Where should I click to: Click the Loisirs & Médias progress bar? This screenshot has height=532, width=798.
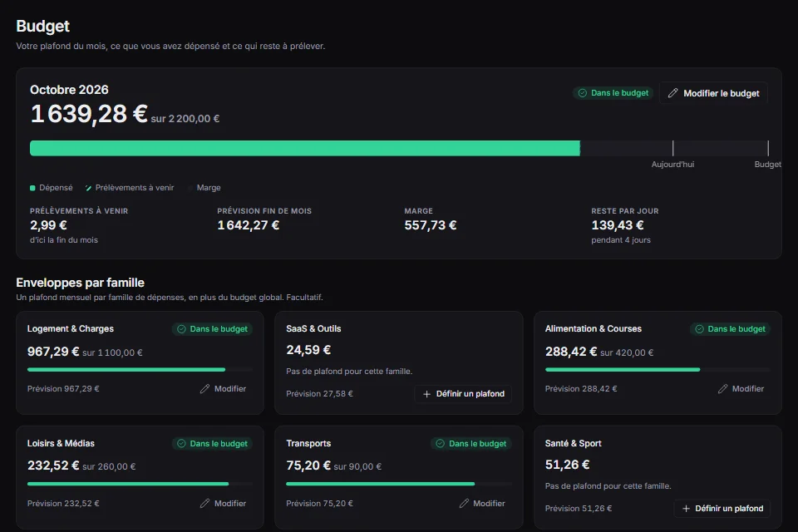point(140,484)
